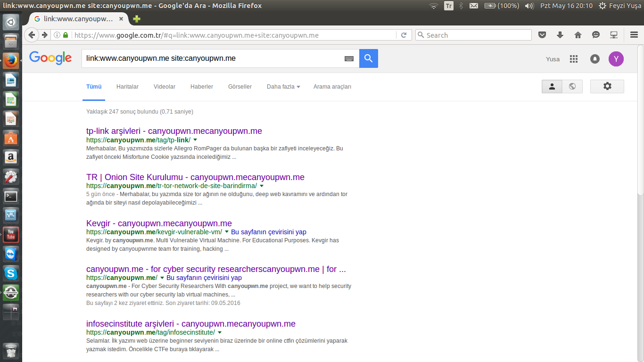
Task: Open the search settings gear
Action: pyautogui.click(x=607, y=86)
